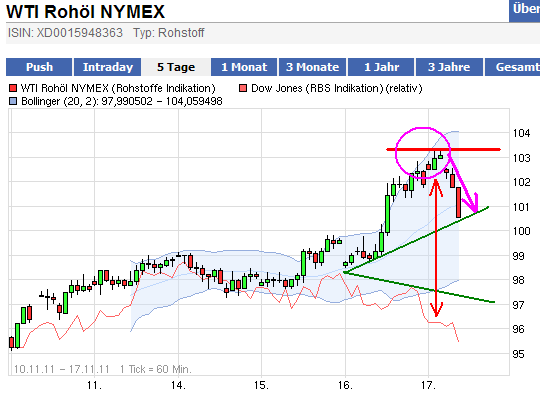Click the 98 price axis label
Image resolution: width=540 pixels, height=394 pixels.
(x=518, y=280)
